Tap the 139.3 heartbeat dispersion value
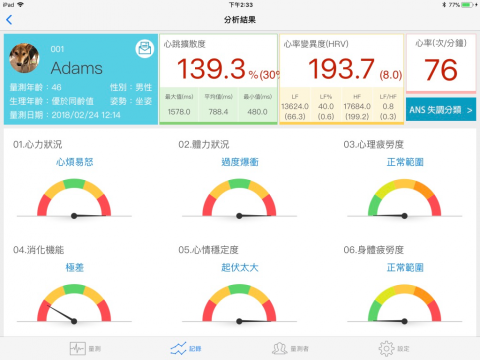 tap(211, 69)
